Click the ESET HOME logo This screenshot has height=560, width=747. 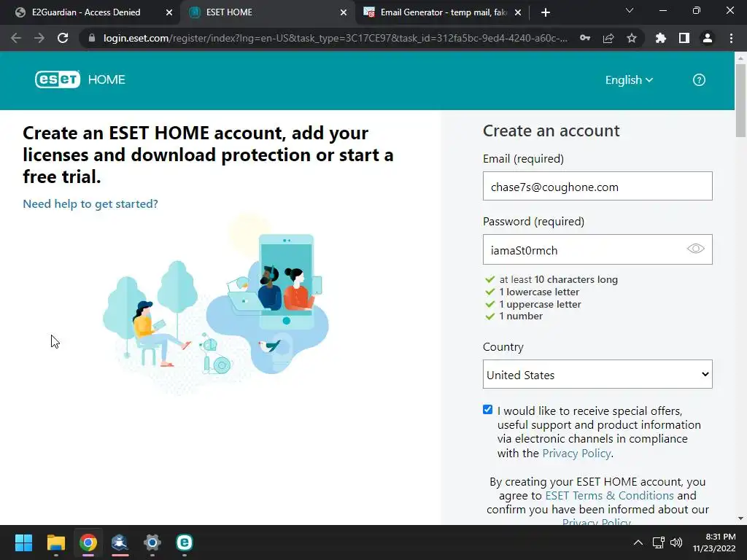pyautogui.click(x=80, y=79)
